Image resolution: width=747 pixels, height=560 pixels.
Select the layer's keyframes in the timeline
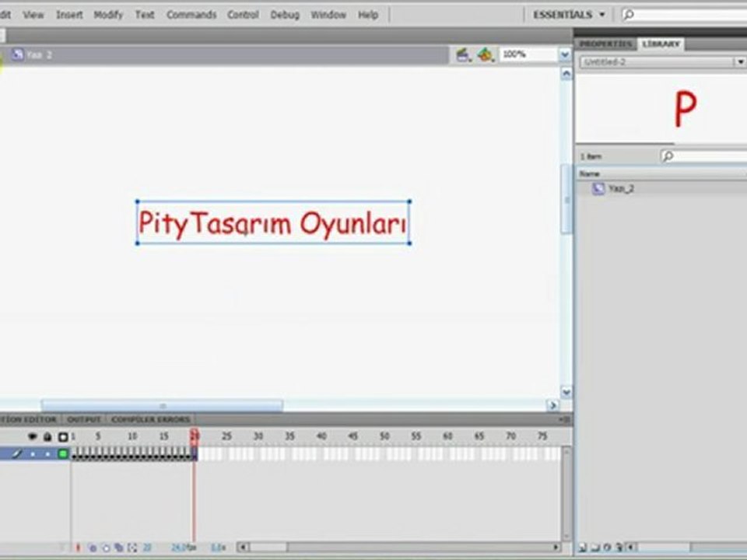click(134, 453)
